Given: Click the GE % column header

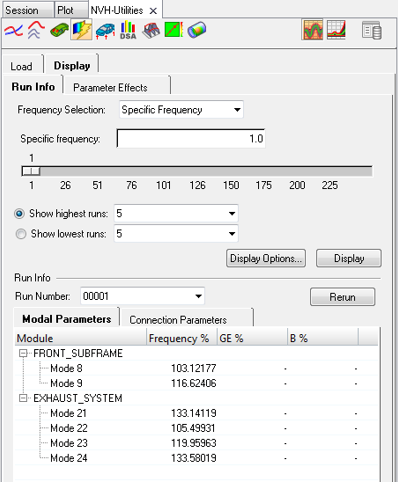Looking at the screenshot, I should (252, 338).
